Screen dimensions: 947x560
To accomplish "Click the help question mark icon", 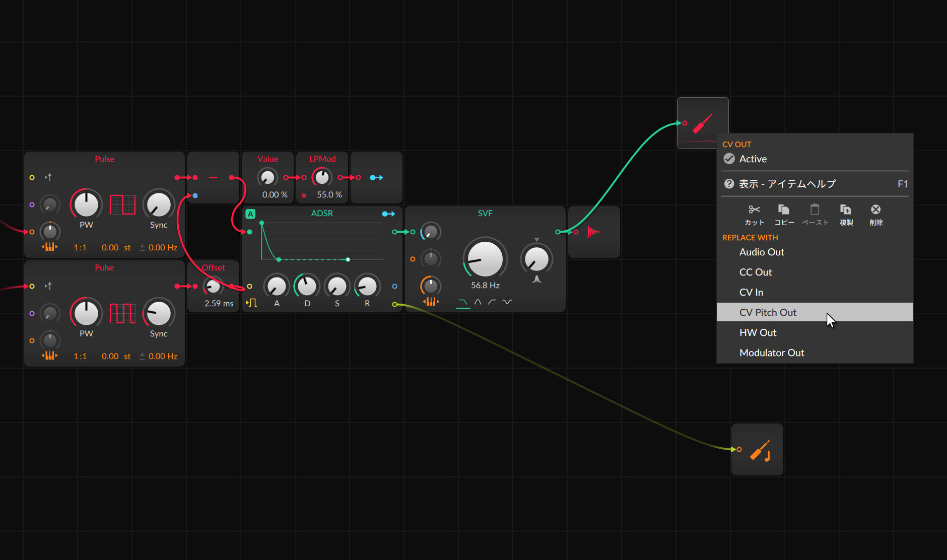I will 729,184.
